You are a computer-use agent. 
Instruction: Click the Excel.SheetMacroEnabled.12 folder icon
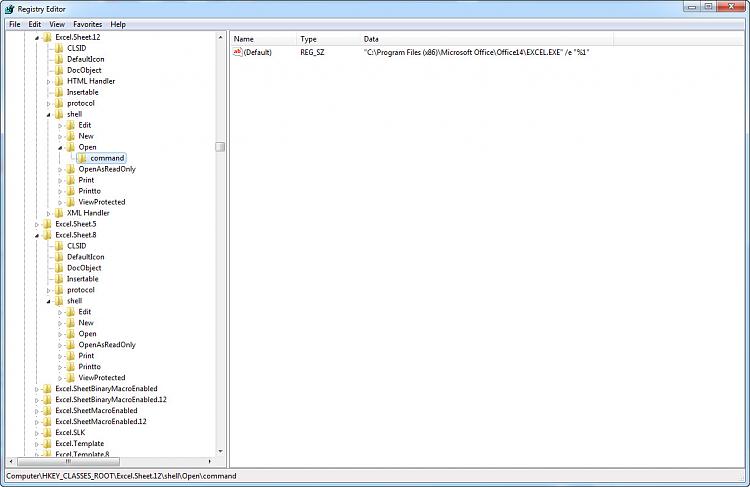tap(47, 421)
